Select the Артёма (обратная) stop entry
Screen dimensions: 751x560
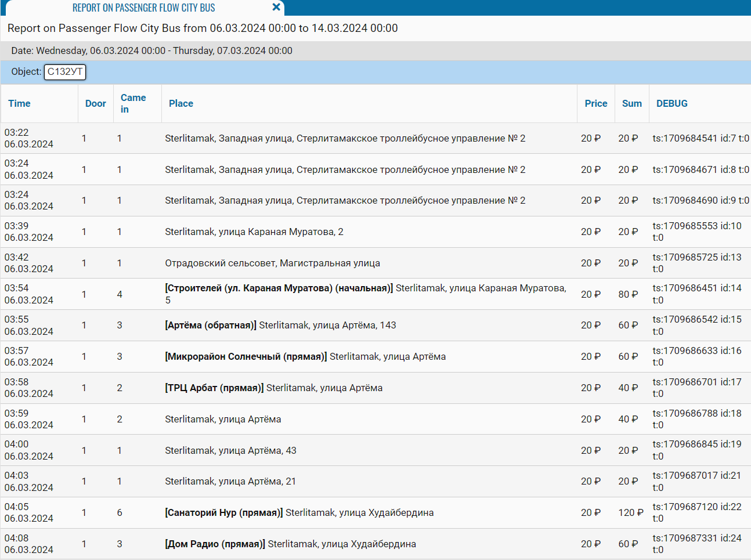click(x=211, y=326)
